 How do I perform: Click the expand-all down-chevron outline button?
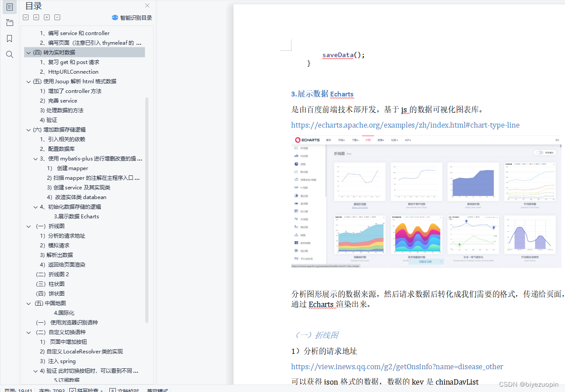[26, 18]
